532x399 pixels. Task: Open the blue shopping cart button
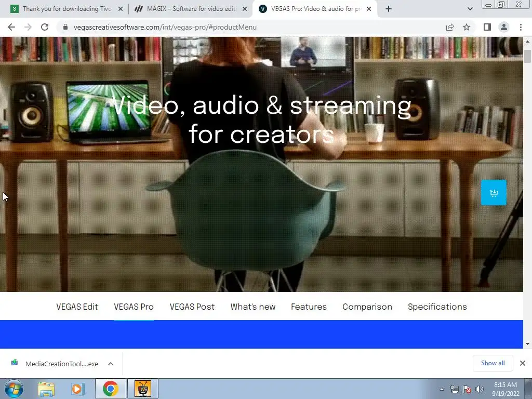[494, 193]
